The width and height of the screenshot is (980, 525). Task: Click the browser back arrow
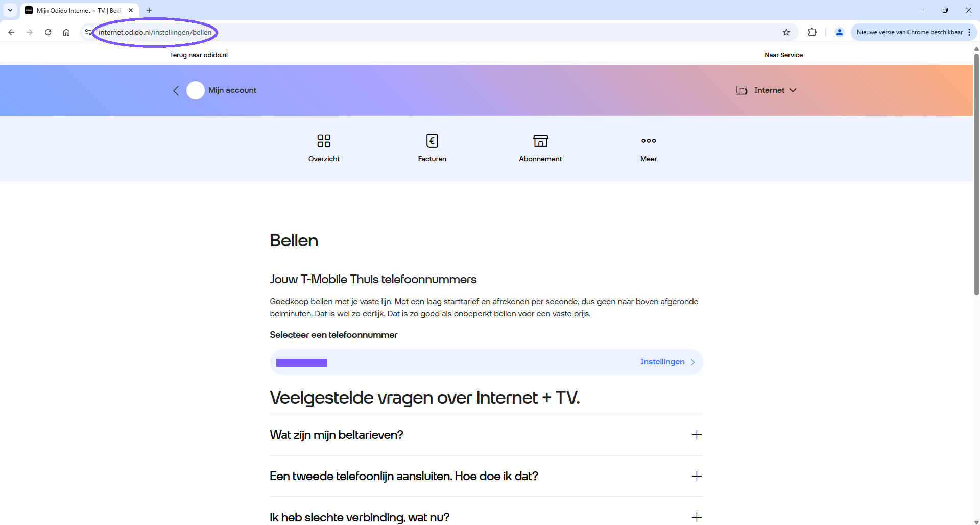[11, 32]
